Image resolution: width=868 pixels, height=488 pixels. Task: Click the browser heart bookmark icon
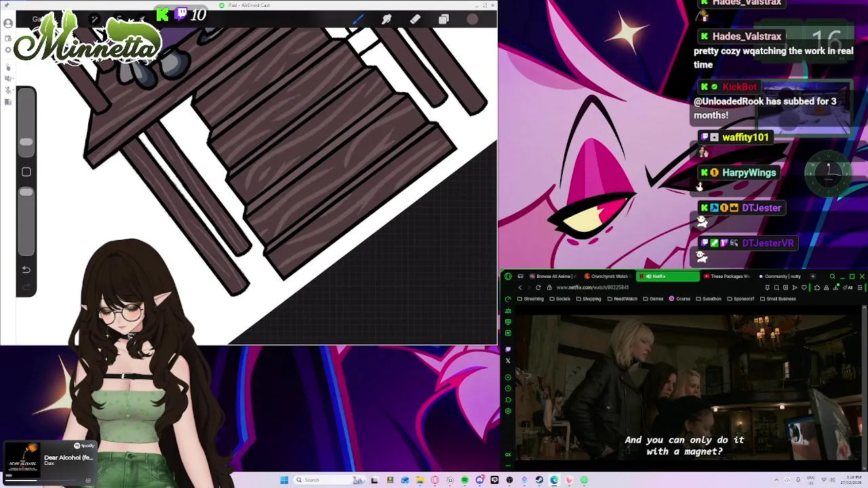(804, 287)
